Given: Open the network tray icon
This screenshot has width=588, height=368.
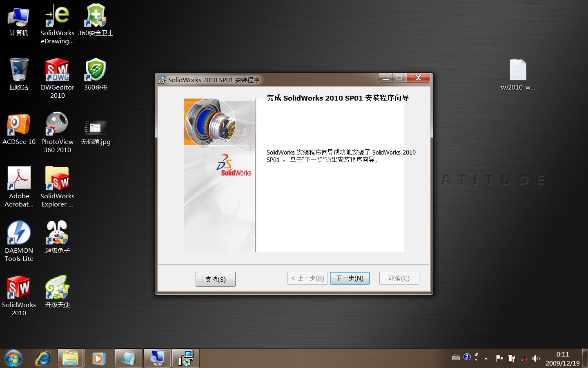Looking at the screenshot, I should 524,359.
